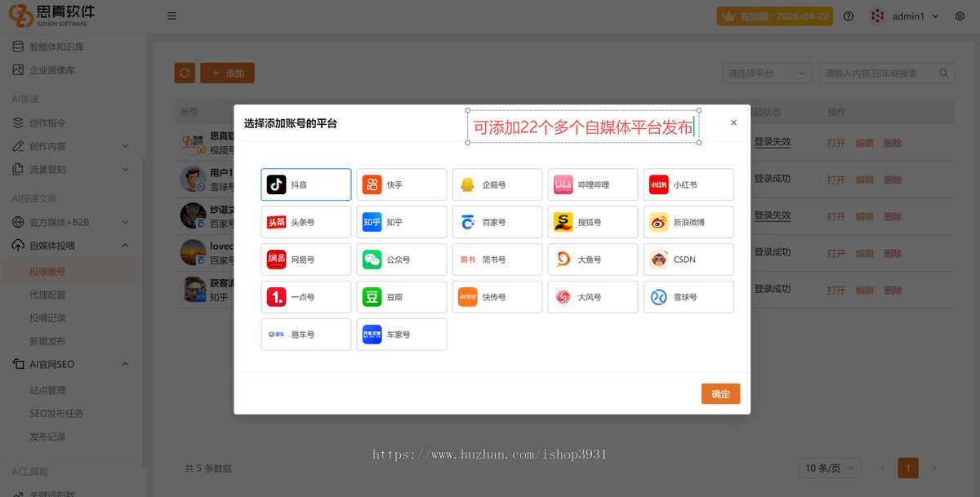Open the 10 条/页 page size dropdown
Image resolution: width=980 pixels, height=497 pixels.
click(831, 468)
